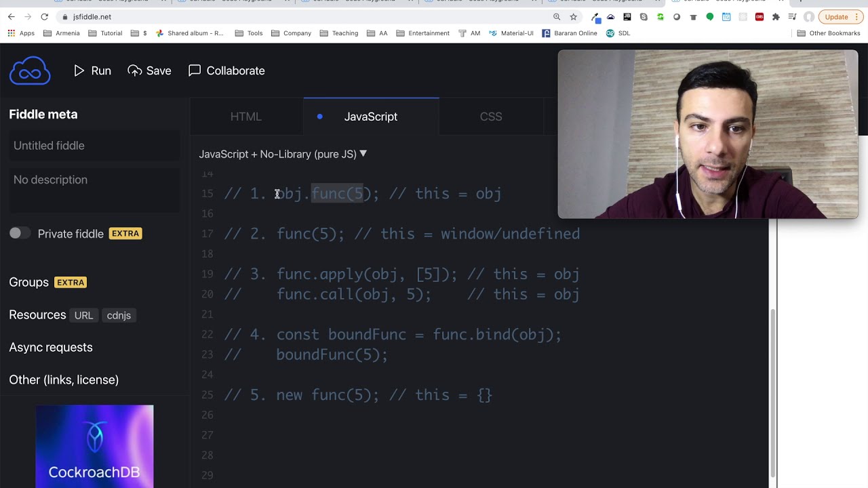Switch to the CSS tab

491,117
